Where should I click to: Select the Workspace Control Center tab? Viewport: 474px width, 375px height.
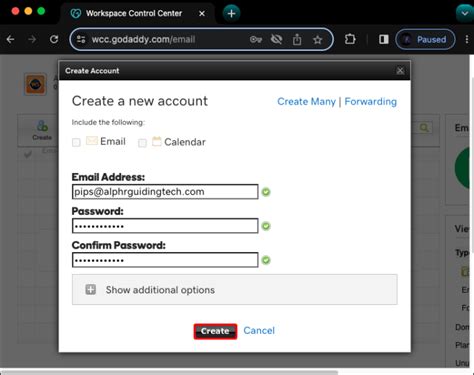coord(138,13)
